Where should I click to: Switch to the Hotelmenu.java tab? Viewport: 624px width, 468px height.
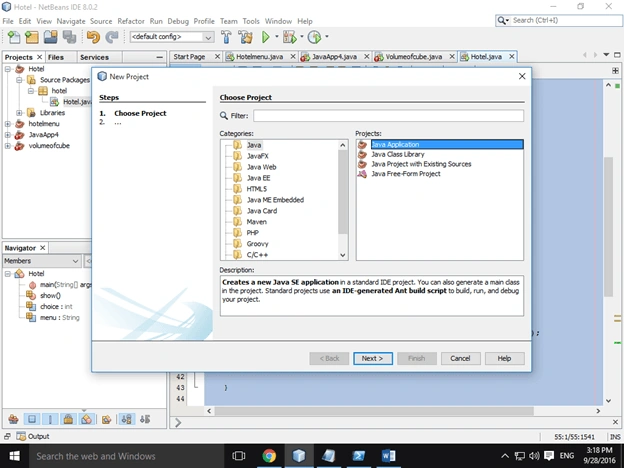[x=259, y=57]
